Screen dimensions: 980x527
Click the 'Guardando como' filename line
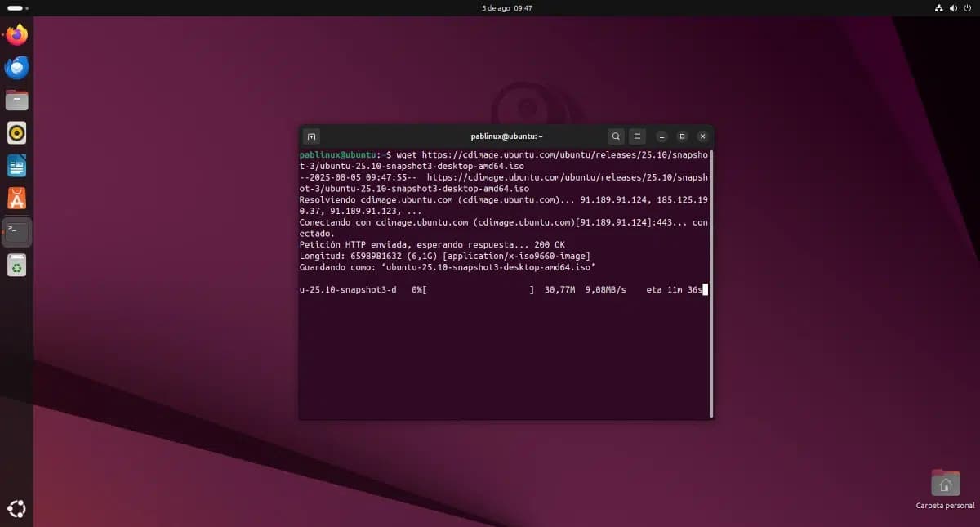pyautogui.click(x=447, y=268)
